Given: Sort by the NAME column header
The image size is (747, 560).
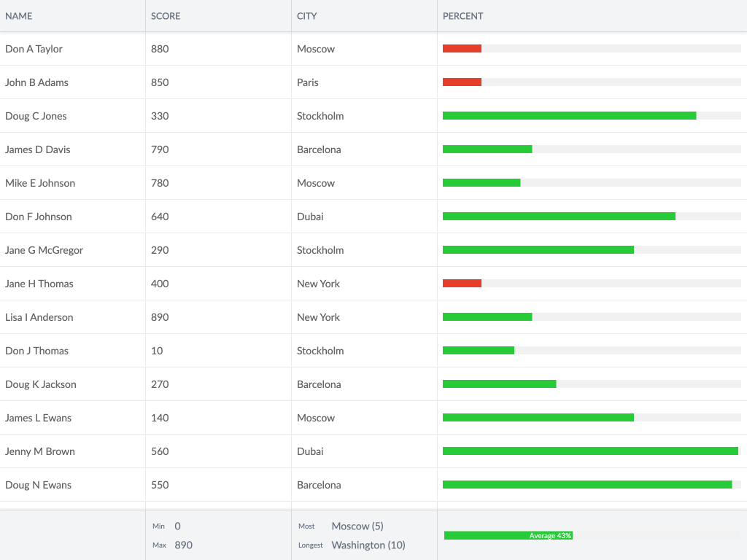Looking at the screenshot, I should tap(72, 16).
